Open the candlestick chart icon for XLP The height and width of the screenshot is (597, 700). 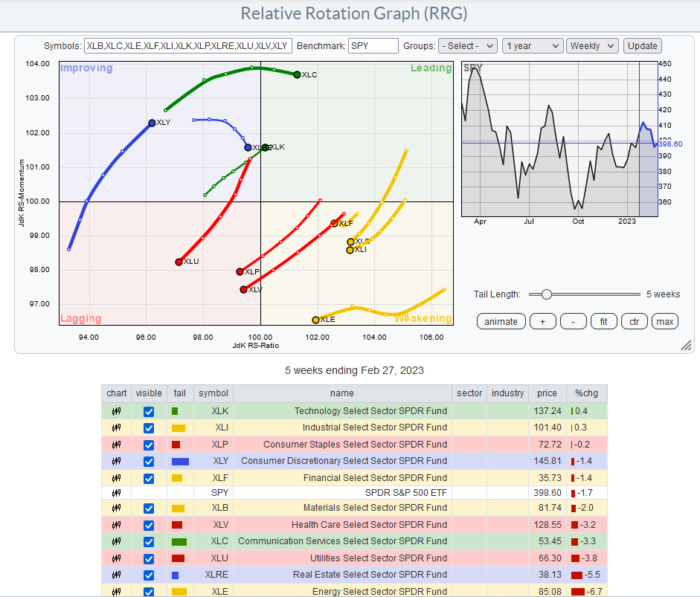pyautogui.click(x=117, y=445)
